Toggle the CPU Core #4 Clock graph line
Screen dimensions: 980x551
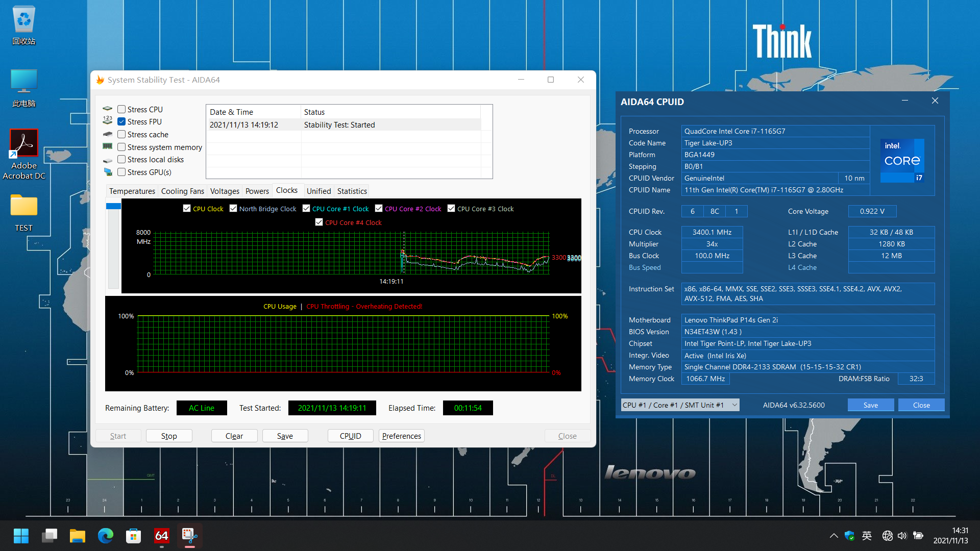pyautogui.click(x=319, y=222)
